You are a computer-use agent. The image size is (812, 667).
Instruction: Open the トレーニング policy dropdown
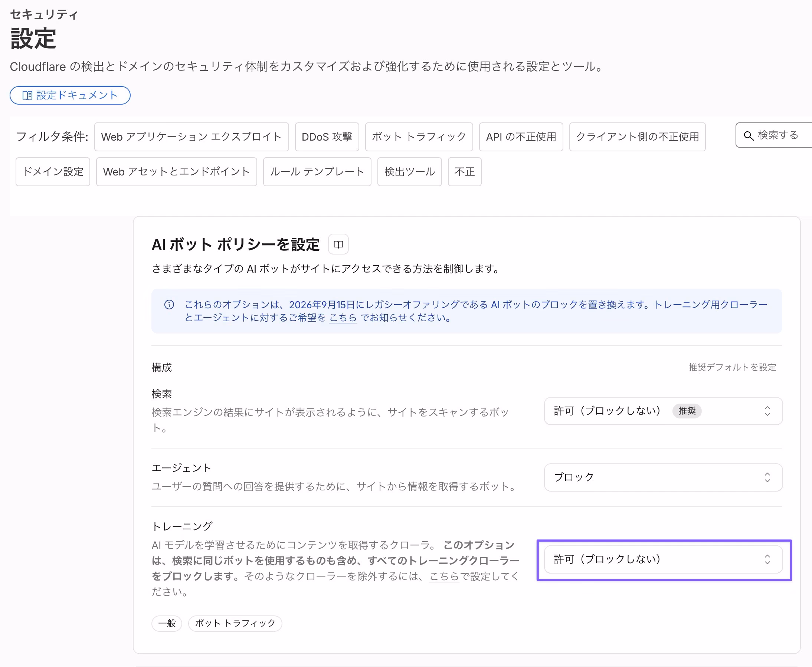[663, 559]
